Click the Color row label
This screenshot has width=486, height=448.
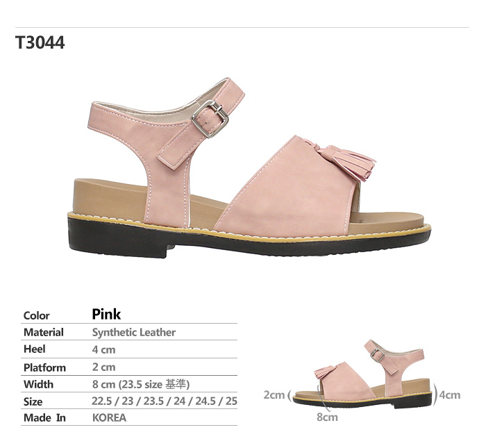pos(36,315)
